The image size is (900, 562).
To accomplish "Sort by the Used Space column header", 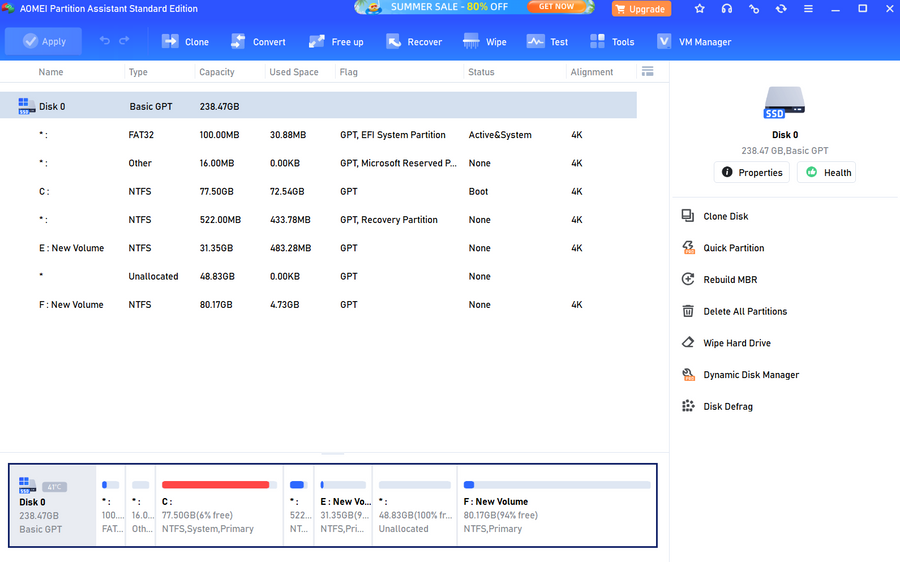I will tap(293, 72).
